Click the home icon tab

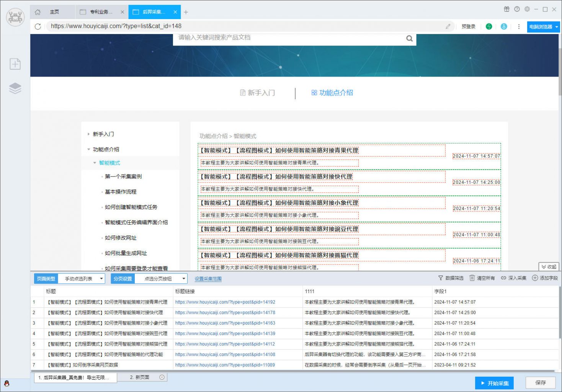tap(38, 12)
